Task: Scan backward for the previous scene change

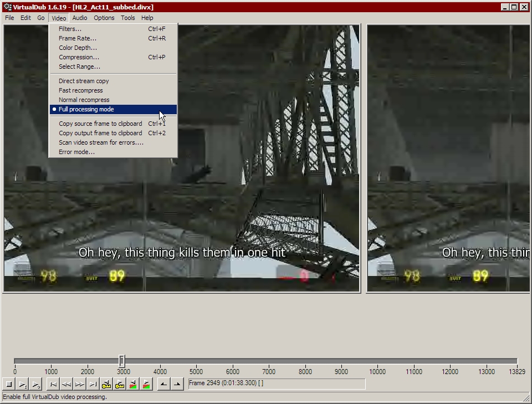Action: [x=133, y=384]
